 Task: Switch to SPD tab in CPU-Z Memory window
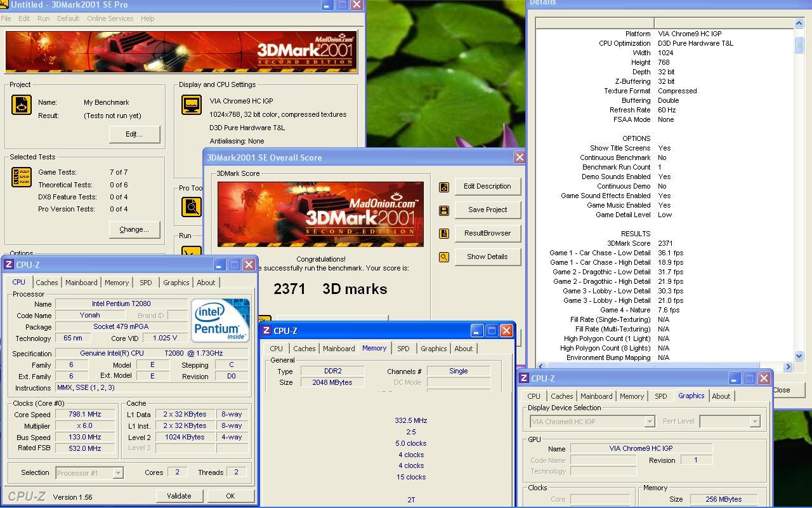(x=403, y=349)
